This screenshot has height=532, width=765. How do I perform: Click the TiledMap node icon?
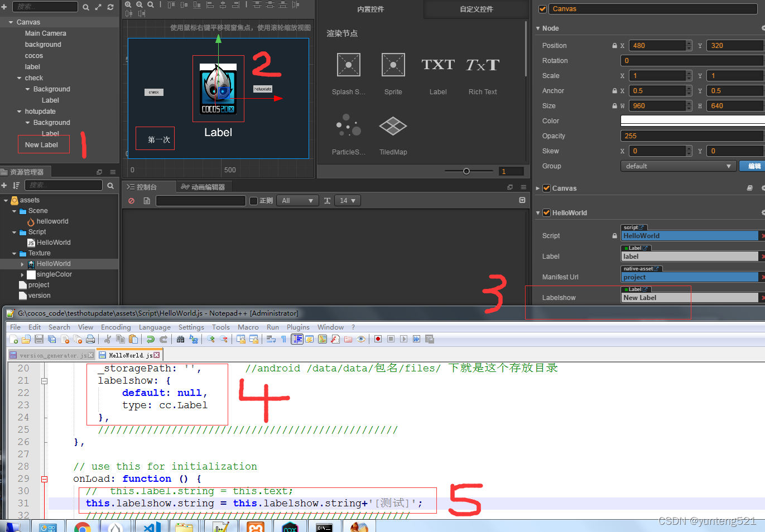click(x=393, y=126)
